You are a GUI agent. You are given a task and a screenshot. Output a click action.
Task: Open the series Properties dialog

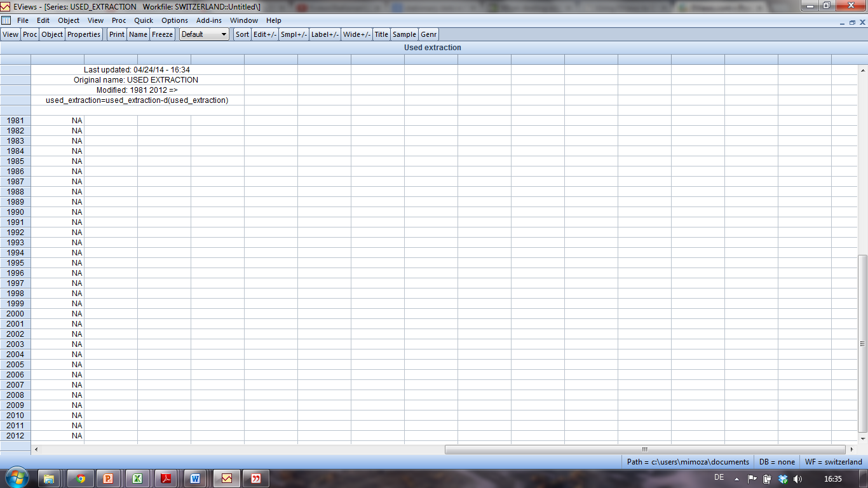[83, 34]
